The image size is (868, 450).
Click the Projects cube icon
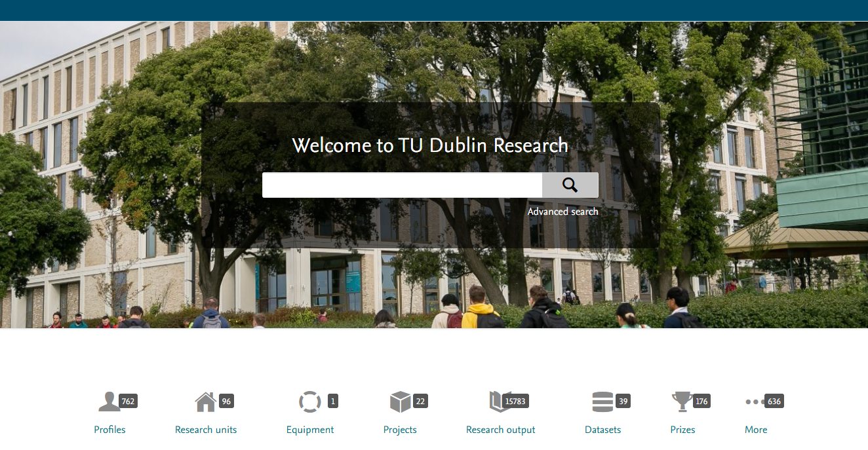(400, 402)
